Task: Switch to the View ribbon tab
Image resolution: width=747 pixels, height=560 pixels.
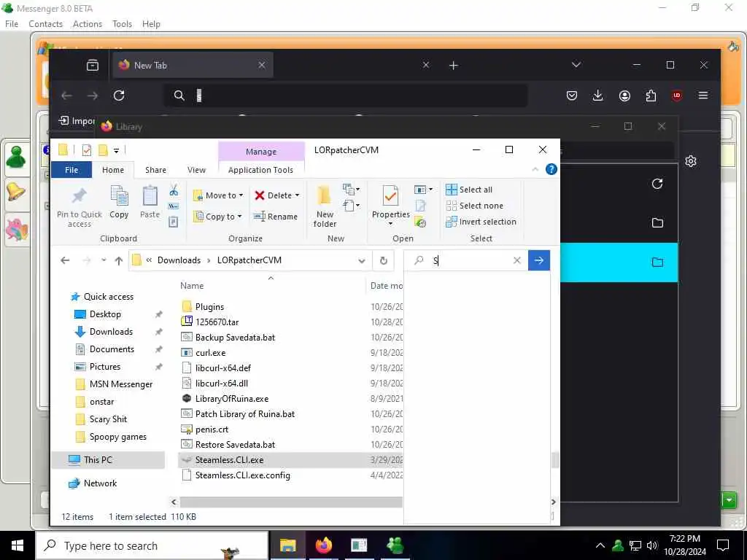Action: [196, 170]
